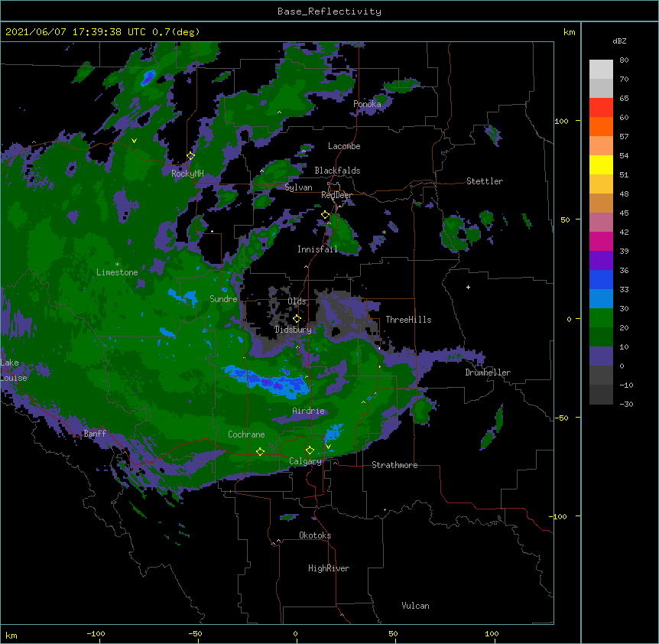
Task: Click the Okotoks town label
Action: 315,535
